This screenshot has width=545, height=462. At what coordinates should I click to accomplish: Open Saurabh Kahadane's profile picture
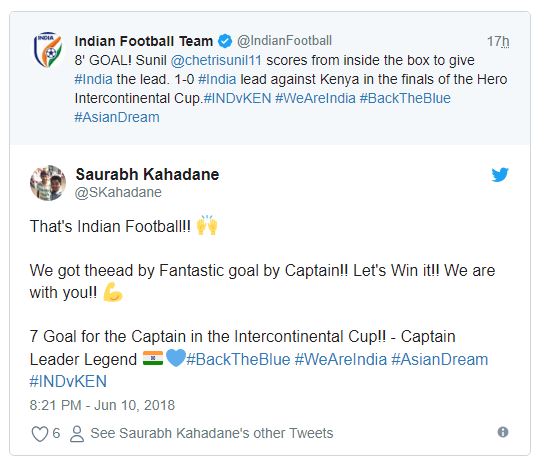tap(48, 183)
